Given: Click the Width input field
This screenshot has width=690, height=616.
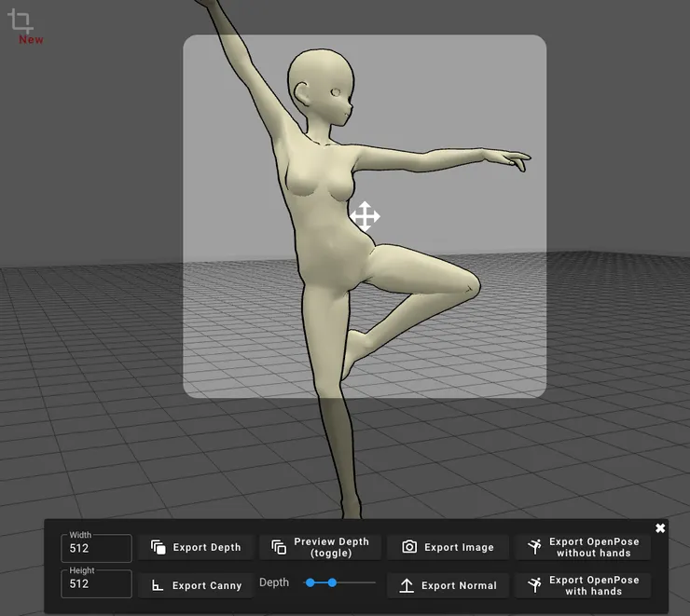Looking at the screenshot, I should [96, 548].
